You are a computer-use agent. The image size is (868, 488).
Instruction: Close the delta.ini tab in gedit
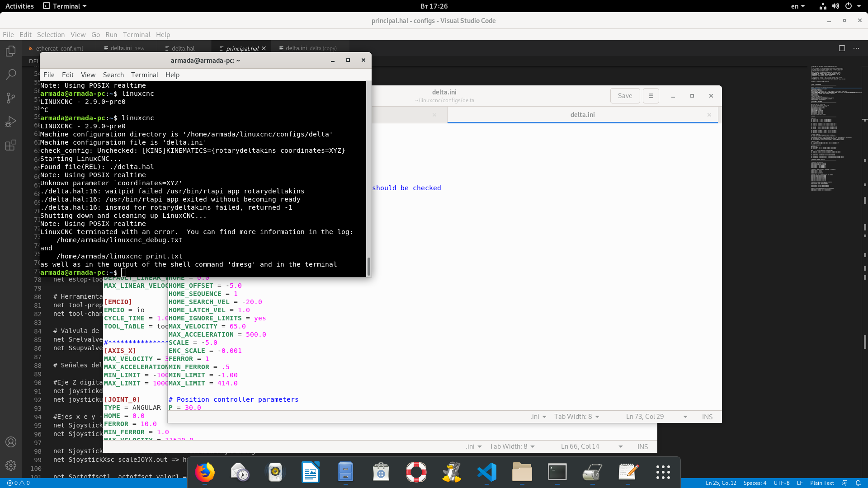click(709, 115)
